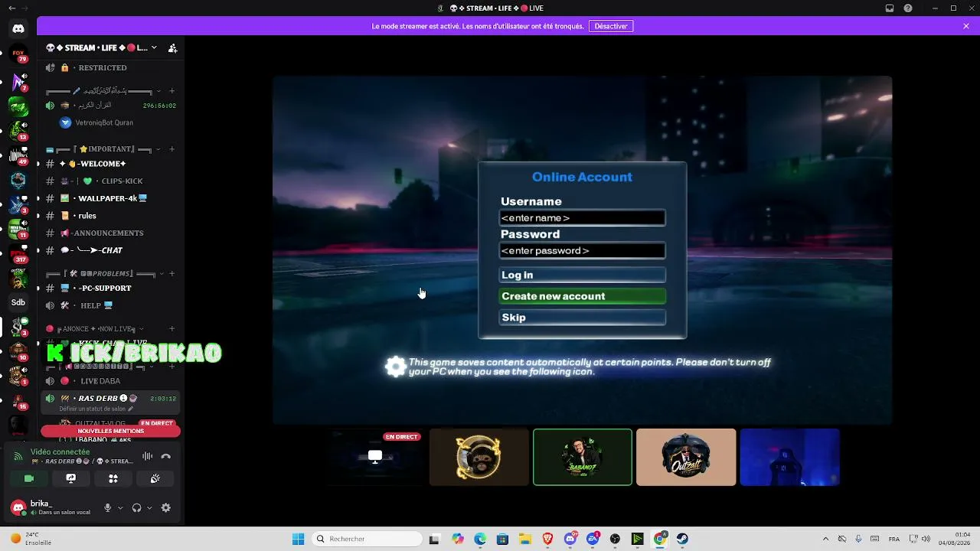Image resolution: width=980 pixels, height=551 pixels.
Task: Dismiss the streamer mode notice
Action: pyautogui.click(x=966, y=26)
